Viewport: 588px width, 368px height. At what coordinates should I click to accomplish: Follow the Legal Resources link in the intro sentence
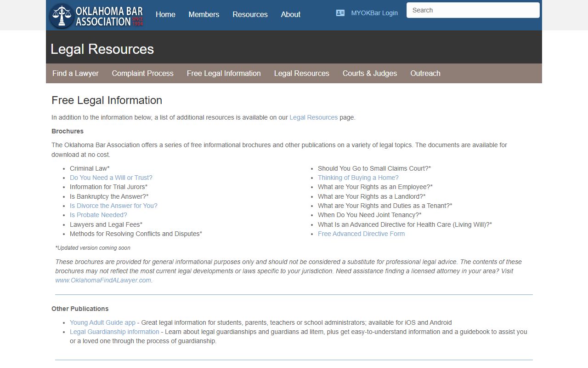(314, 117)
